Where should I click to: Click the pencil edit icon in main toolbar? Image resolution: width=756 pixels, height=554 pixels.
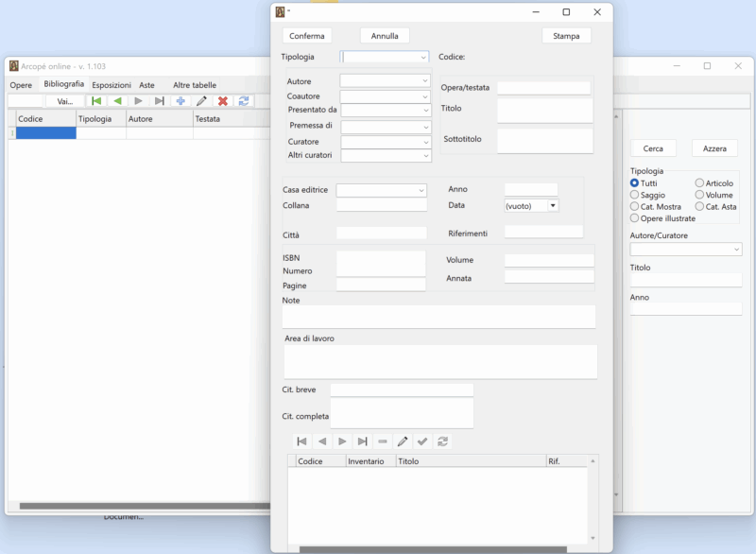coord(201,101)
